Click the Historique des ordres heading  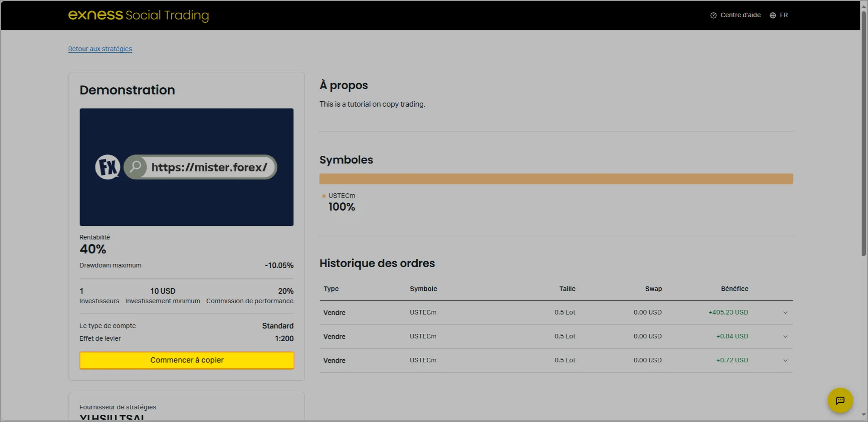pos(377,263)
